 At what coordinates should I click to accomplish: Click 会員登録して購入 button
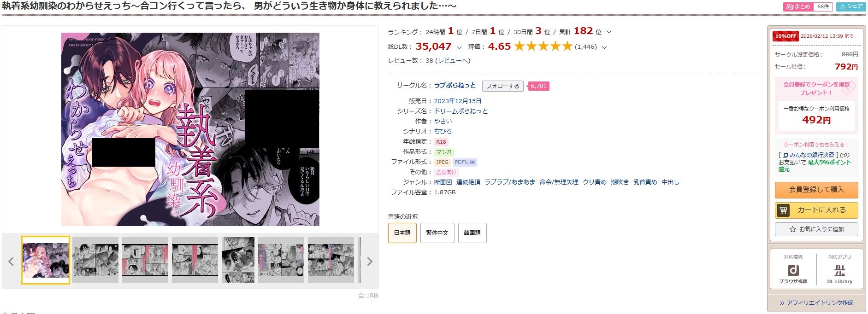(x=816, y=190)
